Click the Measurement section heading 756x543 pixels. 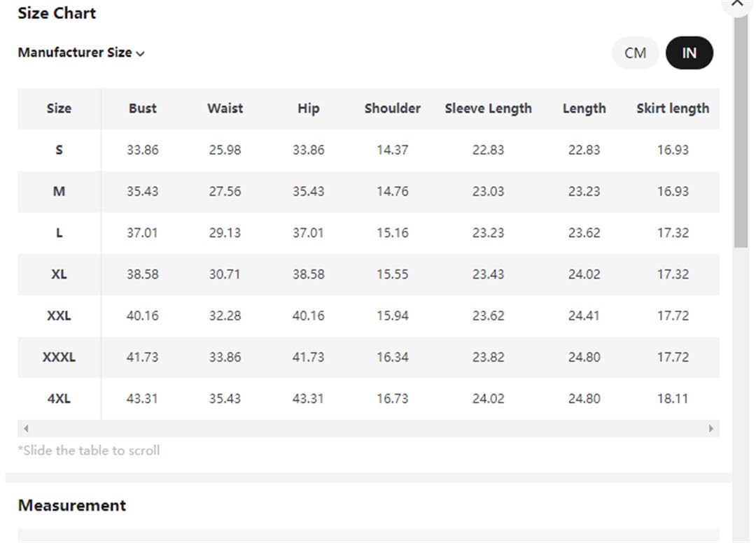point(72,505)
